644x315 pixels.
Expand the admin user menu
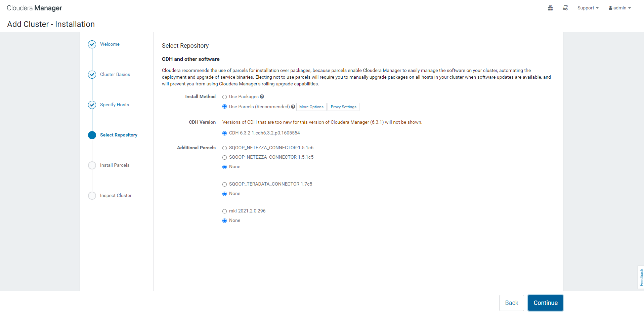(x=619, y=8)
